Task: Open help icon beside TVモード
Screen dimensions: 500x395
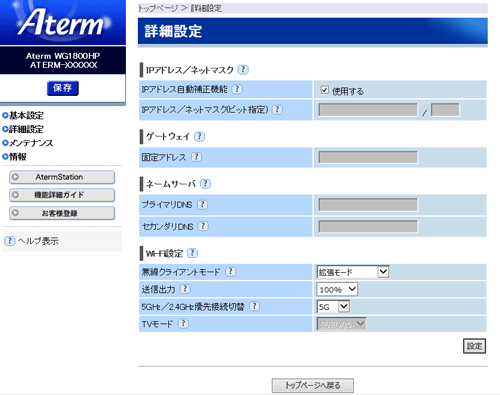Action: 183,324
